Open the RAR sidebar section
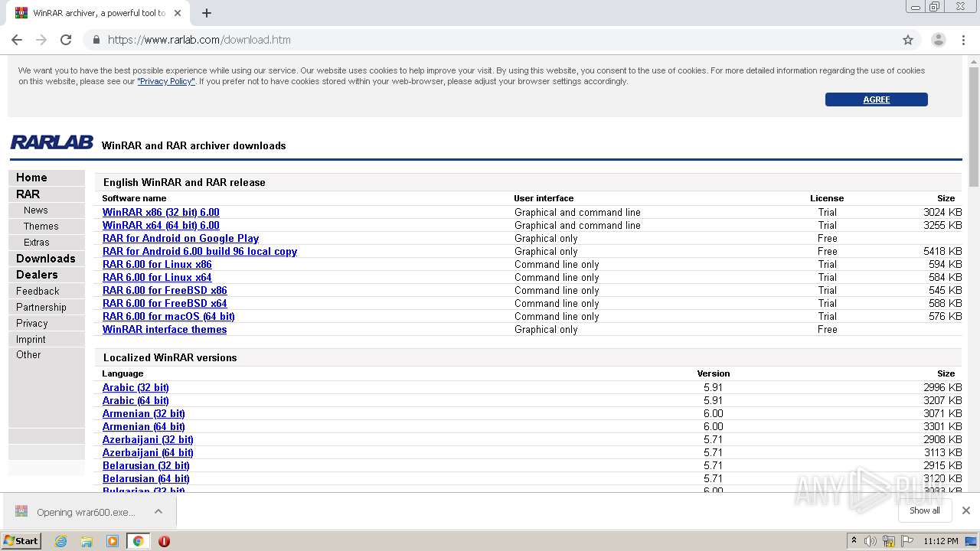The image size is (980, 551). (28, 194)
